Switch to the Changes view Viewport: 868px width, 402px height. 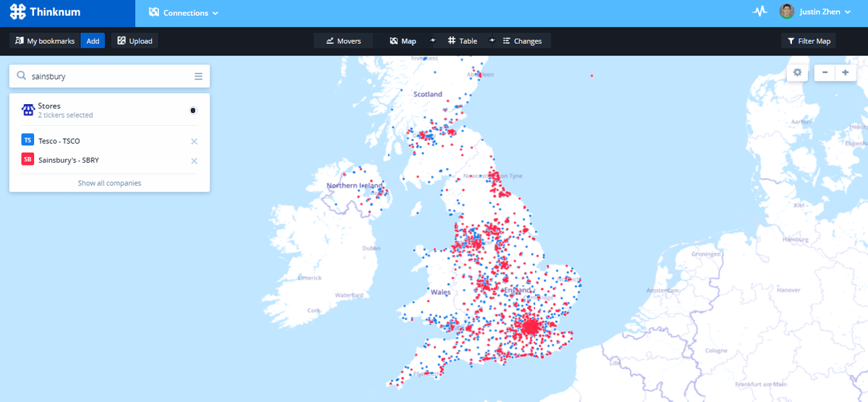click(x=522, y=40)
